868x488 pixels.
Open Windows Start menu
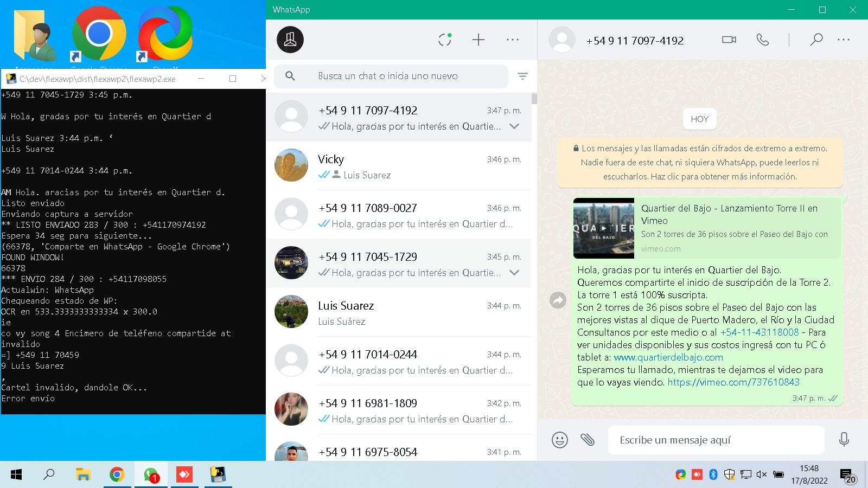pos(16,475)
